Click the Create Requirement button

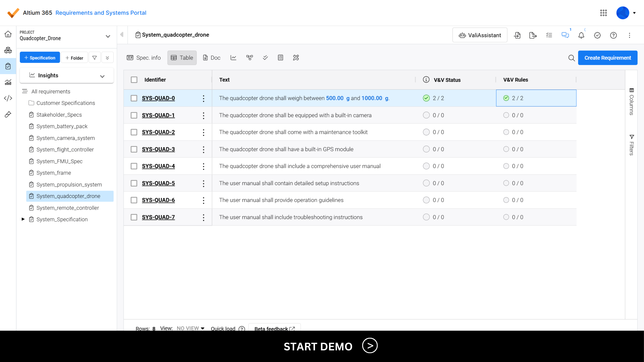[x=607, y=58]
